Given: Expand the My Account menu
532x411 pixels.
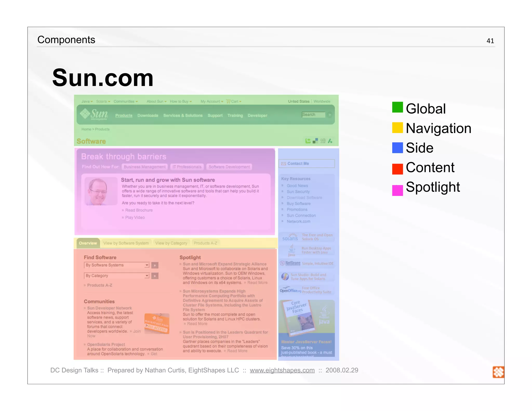Looking at the screenshot, I should pos(211,102).
